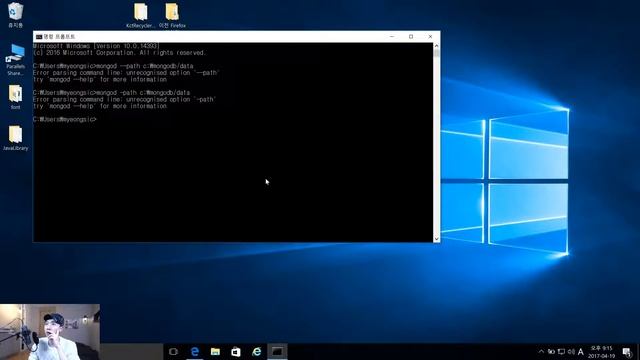Viewport: 640px width, 360px height.
Task: Open File Explorer from the taskbar
Action: [215, 351]
